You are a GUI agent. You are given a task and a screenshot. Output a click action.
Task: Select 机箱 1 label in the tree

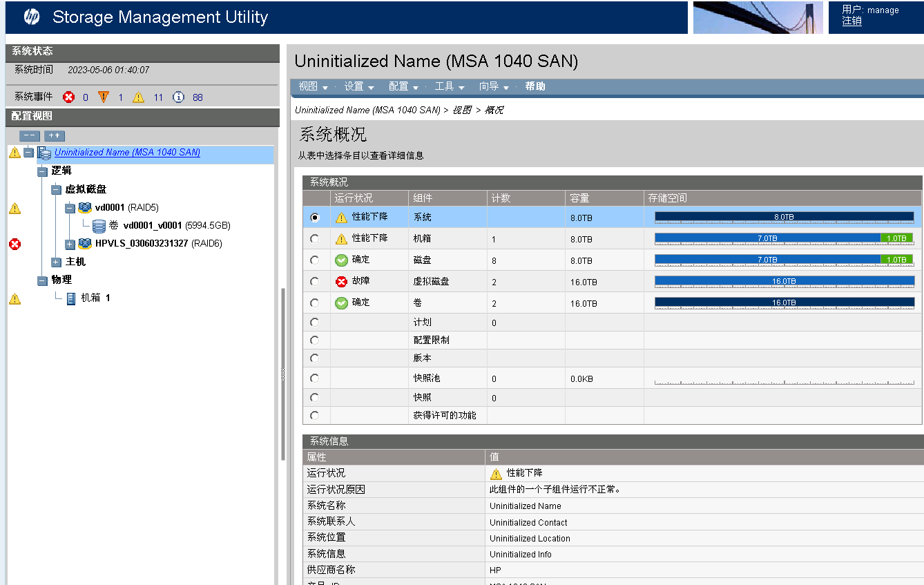coord(96,298)
